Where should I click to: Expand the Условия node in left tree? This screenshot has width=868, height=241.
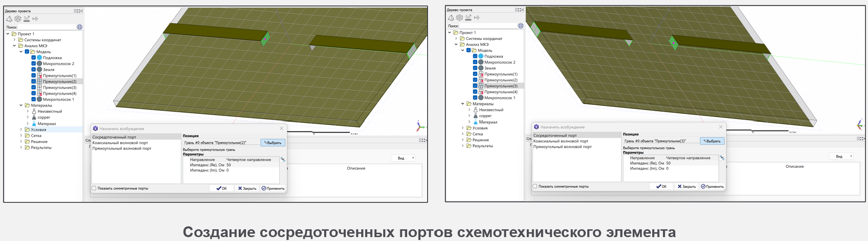[x=21, y=130]
